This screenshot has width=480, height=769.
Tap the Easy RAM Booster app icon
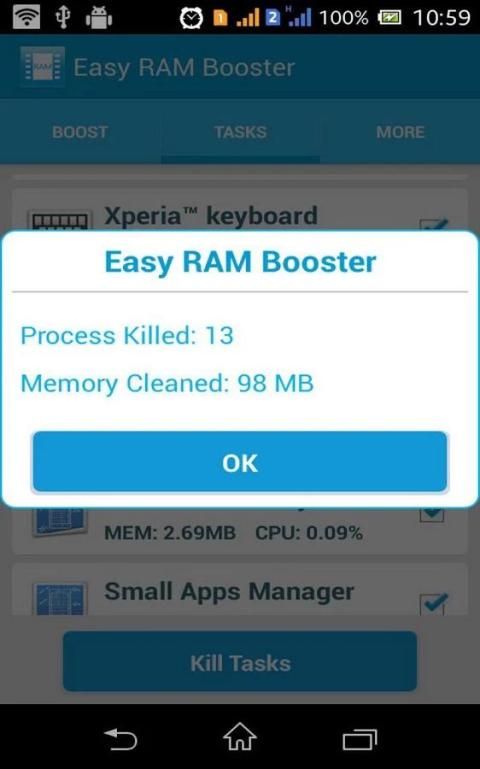coord(43,67)
